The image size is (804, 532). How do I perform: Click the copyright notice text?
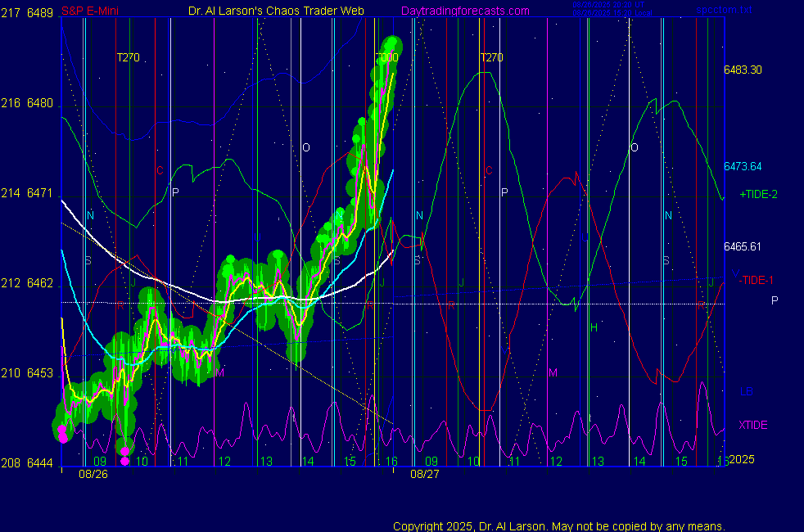559,526
